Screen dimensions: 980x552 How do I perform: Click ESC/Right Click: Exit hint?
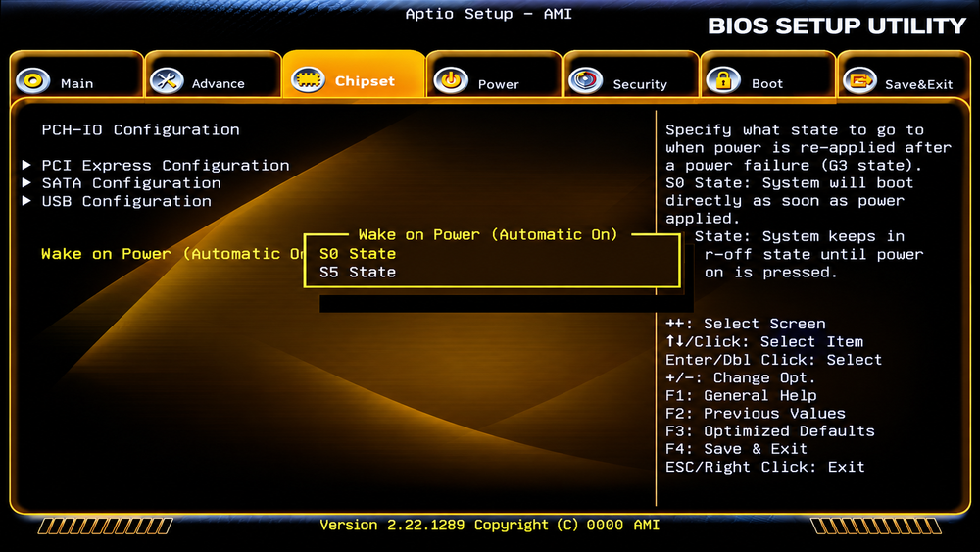click(765, 467)
